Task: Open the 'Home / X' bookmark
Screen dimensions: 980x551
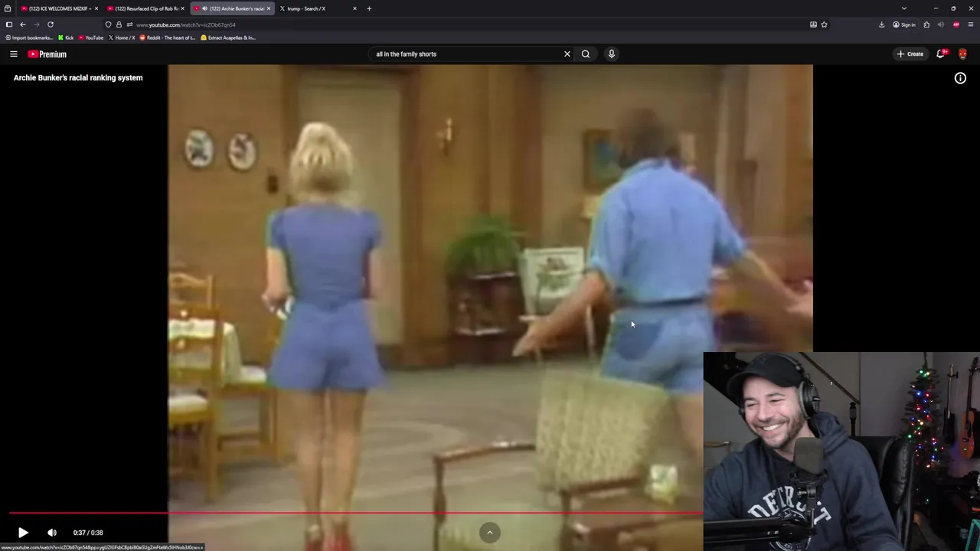Action: [x=122, y=37]
